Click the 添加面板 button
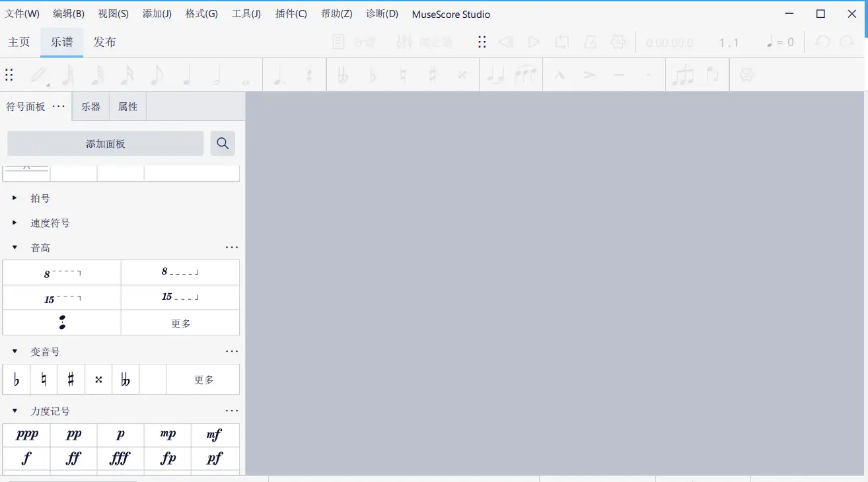 pyautogui.click(x=106, y=143)
